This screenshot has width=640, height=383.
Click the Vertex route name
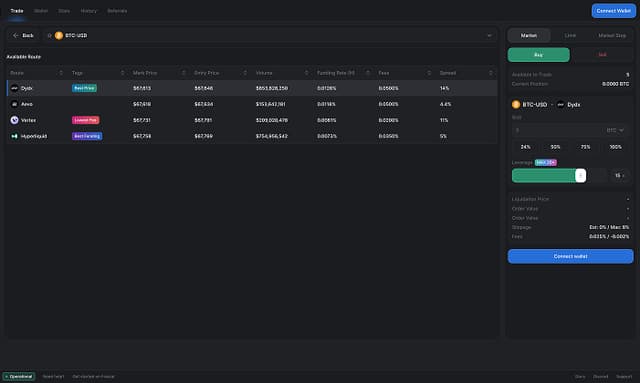tap(28, 120)
